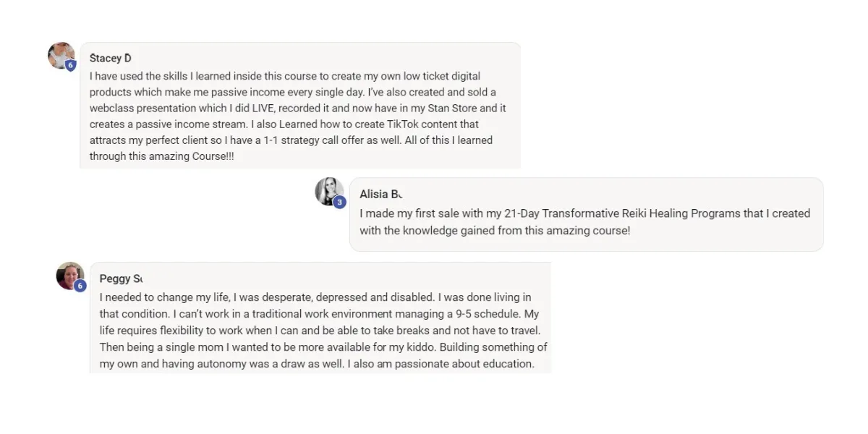Click the 'knowledge gained from this amazing course' line
The image size is (868, 434).
pyautogui.click(x=495, y=231)
